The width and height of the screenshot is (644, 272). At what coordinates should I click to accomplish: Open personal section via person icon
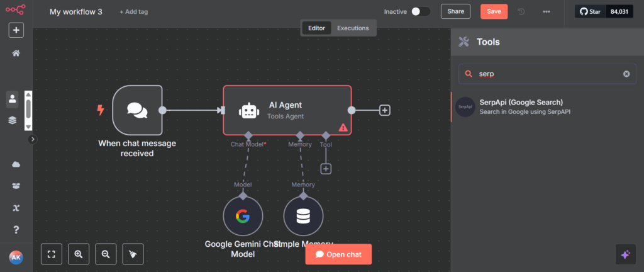tap(13, 99)
